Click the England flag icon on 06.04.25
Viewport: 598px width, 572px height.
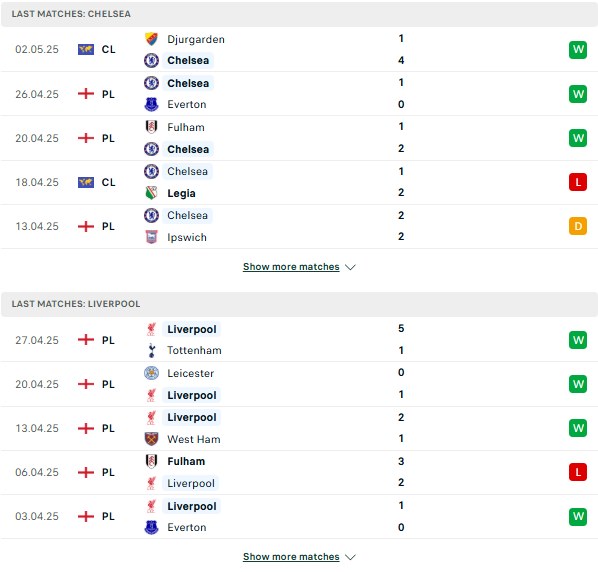pos(86,472)
